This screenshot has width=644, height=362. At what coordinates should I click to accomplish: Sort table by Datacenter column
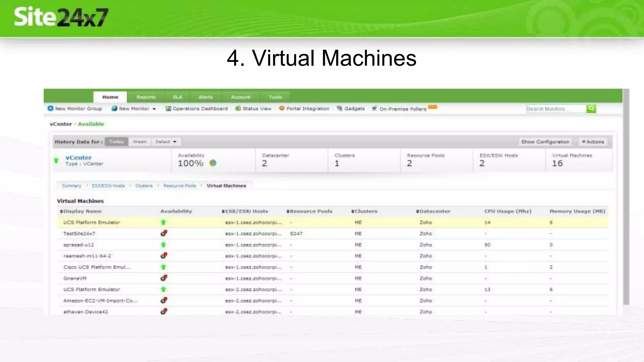433,211
